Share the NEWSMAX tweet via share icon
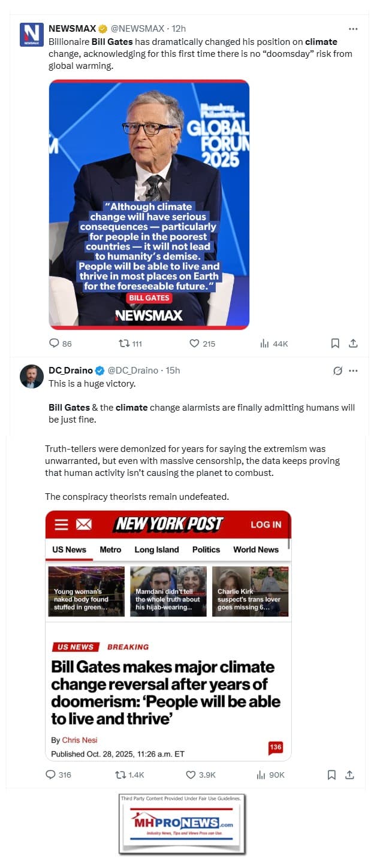 [354, 344]
